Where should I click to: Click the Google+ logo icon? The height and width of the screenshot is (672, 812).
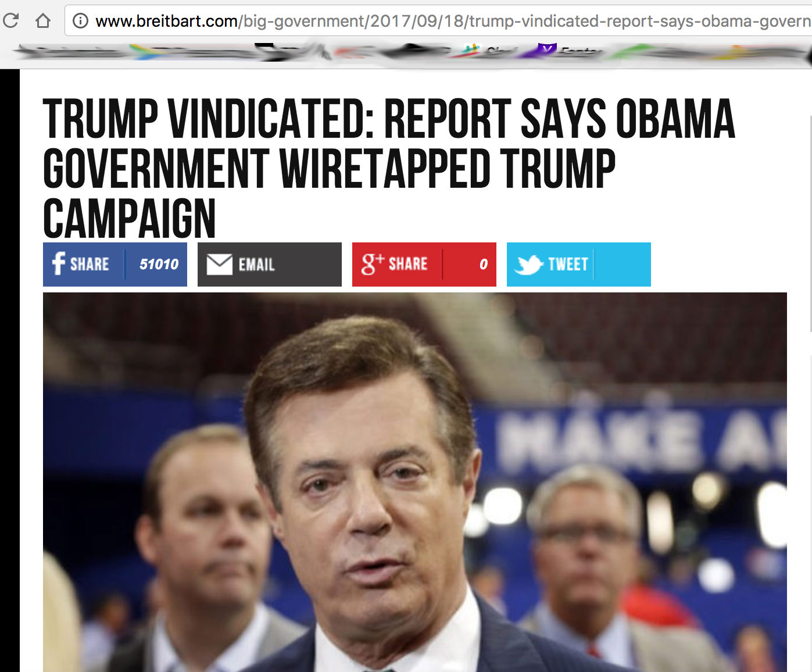372,263
